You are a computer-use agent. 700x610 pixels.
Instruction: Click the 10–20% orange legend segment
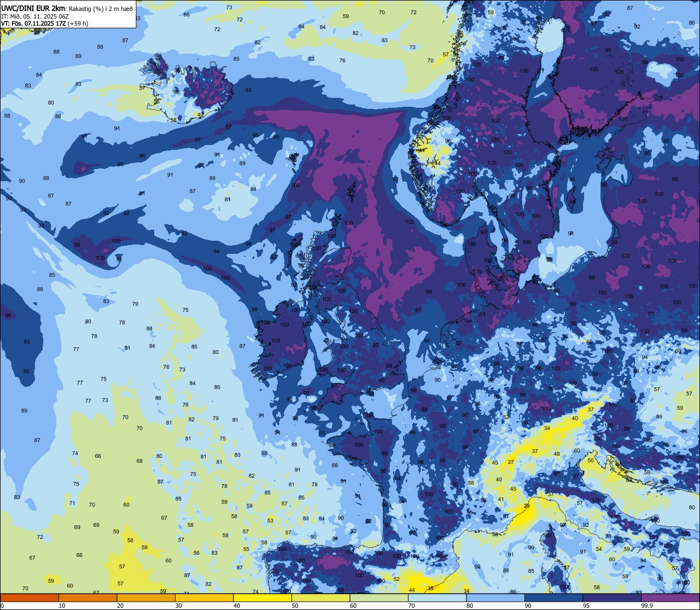click(87, 597)
